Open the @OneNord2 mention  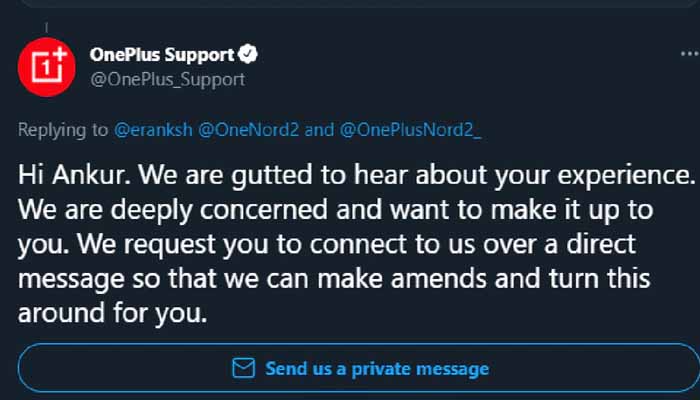click(x=248, y=130)
